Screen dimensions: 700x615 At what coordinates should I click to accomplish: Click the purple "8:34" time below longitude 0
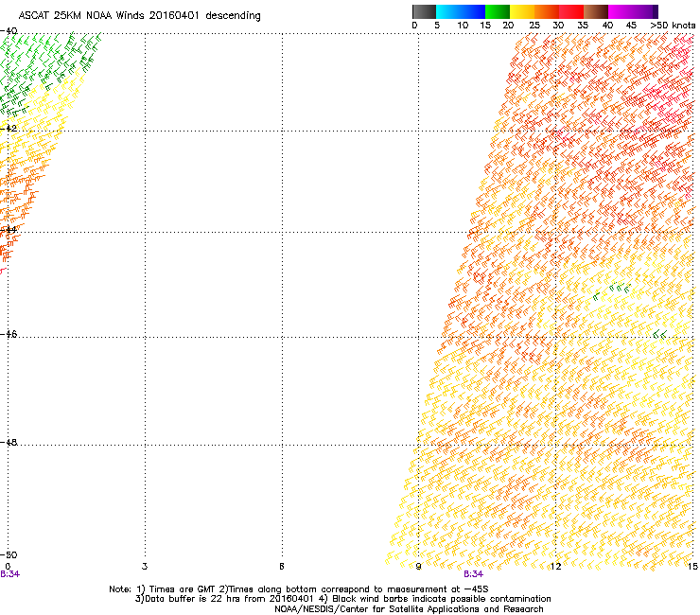tap(9, 574)
